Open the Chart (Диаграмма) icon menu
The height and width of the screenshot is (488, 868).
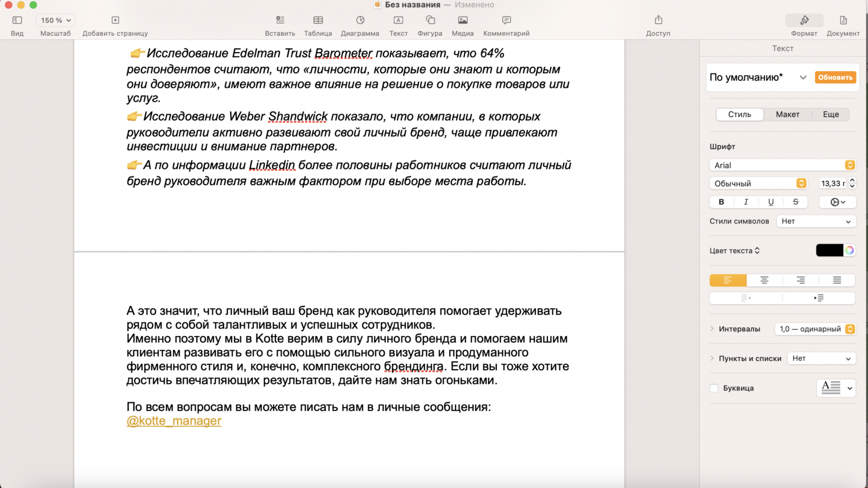tap(360, 21)
